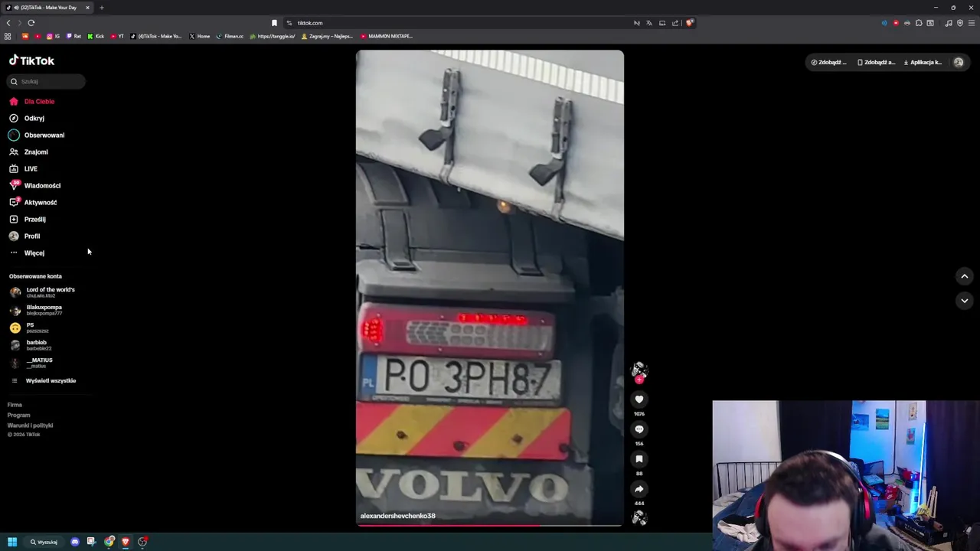This screenshot has height=551, width=980.
Task: Open the IG bookmark
Action: click(x=53, y=36)
